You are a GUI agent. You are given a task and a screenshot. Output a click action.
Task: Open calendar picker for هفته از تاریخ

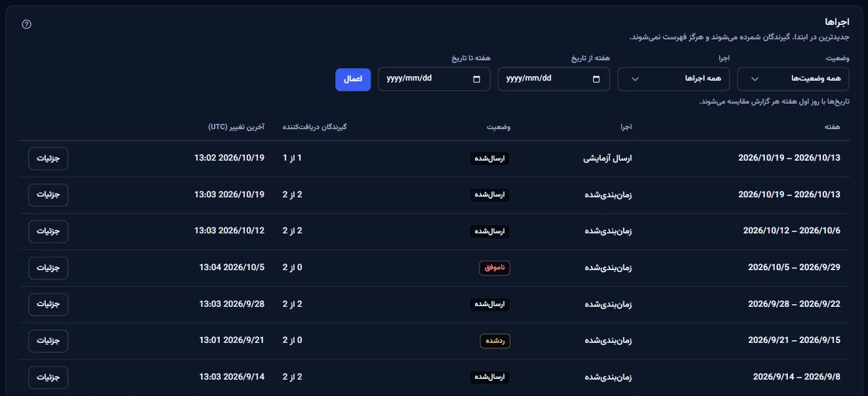[596, 79]
